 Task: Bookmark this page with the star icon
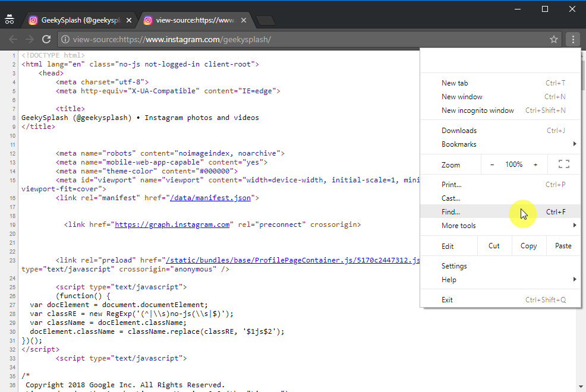point(553,39)
